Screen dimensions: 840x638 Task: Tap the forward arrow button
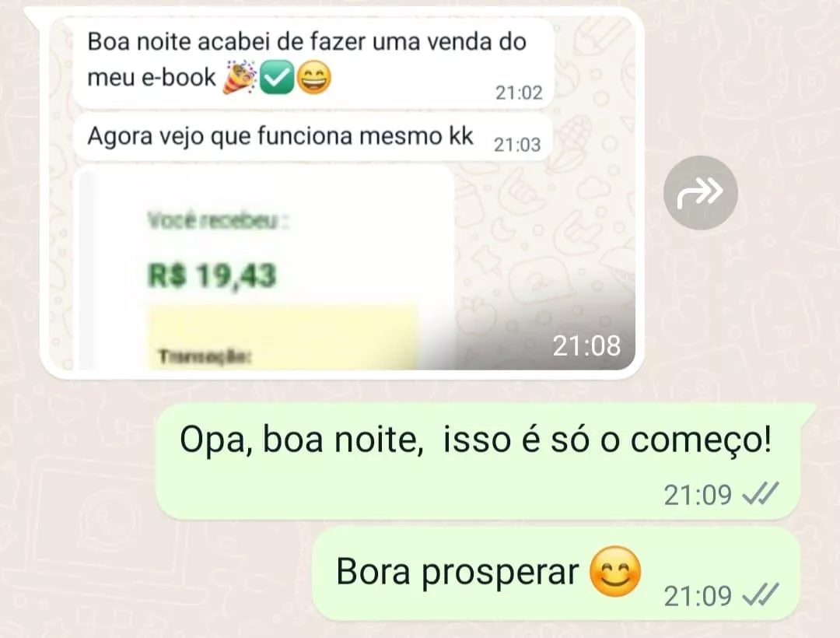pyautogui.click(x=700, y=193)
